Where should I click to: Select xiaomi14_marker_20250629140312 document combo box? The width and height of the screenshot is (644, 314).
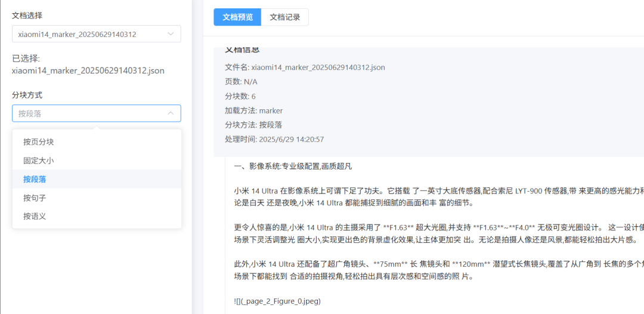(x=97, y=34)
